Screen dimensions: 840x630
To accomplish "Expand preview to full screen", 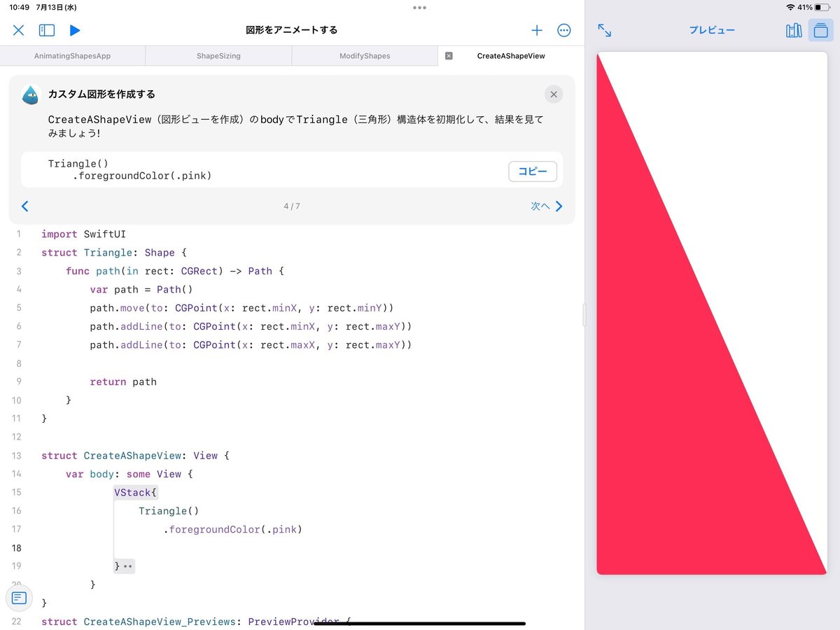I will click(605, 30).
